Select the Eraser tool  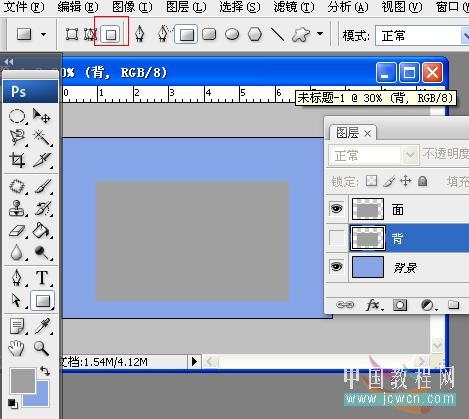[x=17, y=231]
